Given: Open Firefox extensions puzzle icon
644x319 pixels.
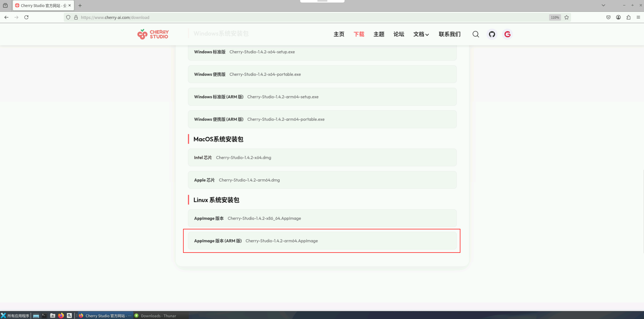Looking at the screenshot, I should (x=628, y=17).
